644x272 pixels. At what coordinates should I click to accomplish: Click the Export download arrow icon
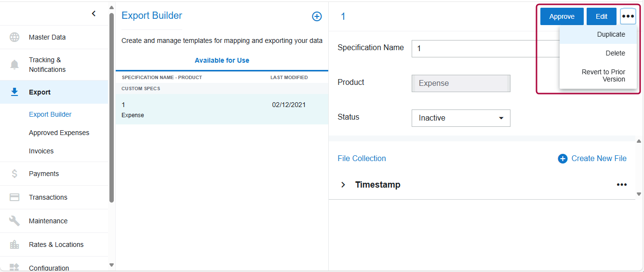pyautogui.click(x=14, y=92)
